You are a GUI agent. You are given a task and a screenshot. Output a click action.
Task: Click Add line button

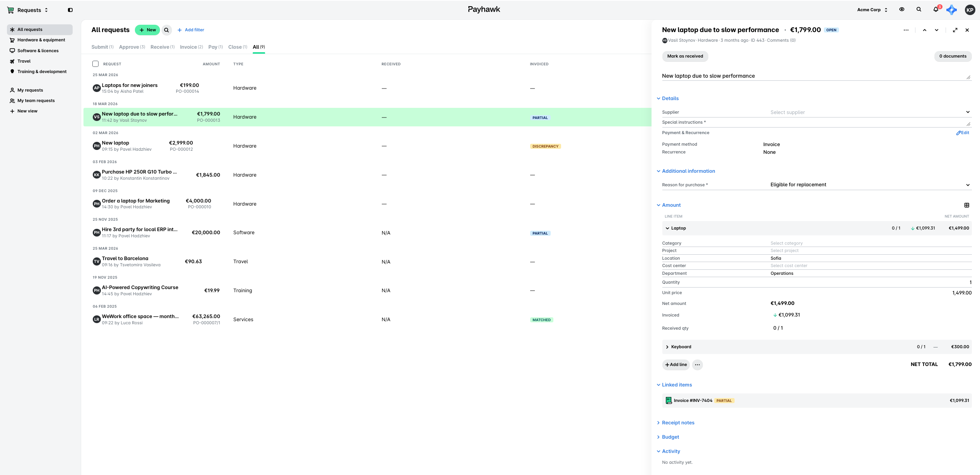click(676, 364)
